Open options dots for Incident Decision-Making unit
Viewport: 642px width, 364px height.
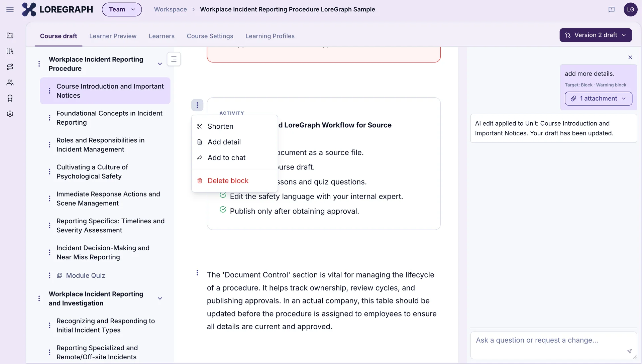click(49, 253)
